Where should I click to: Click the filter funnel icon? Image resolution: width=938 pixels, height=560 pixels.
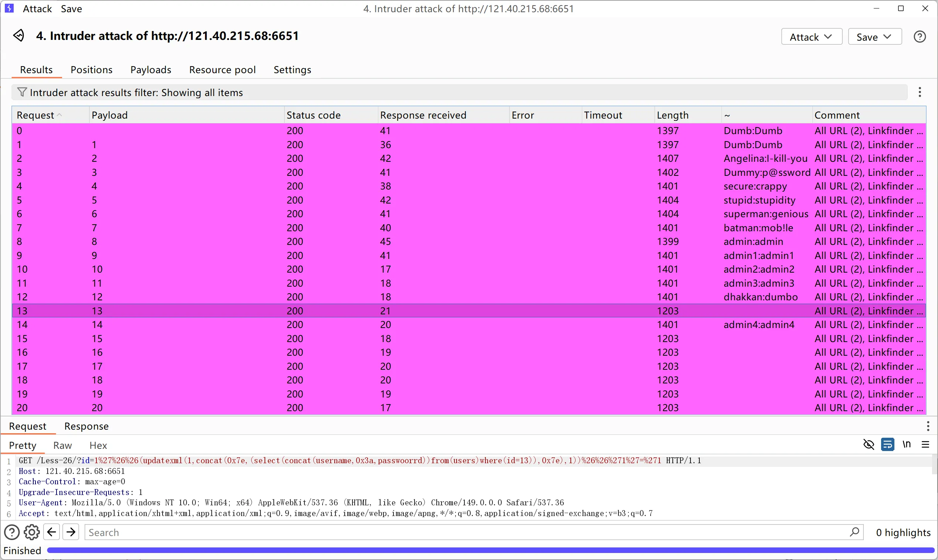(x=22, y=92)
